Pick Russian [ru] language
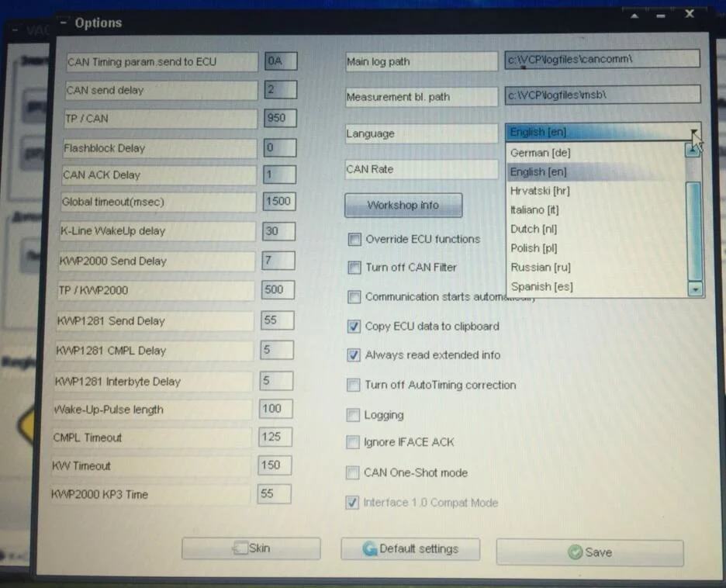 pyautogui.click(x=541, y=267)
